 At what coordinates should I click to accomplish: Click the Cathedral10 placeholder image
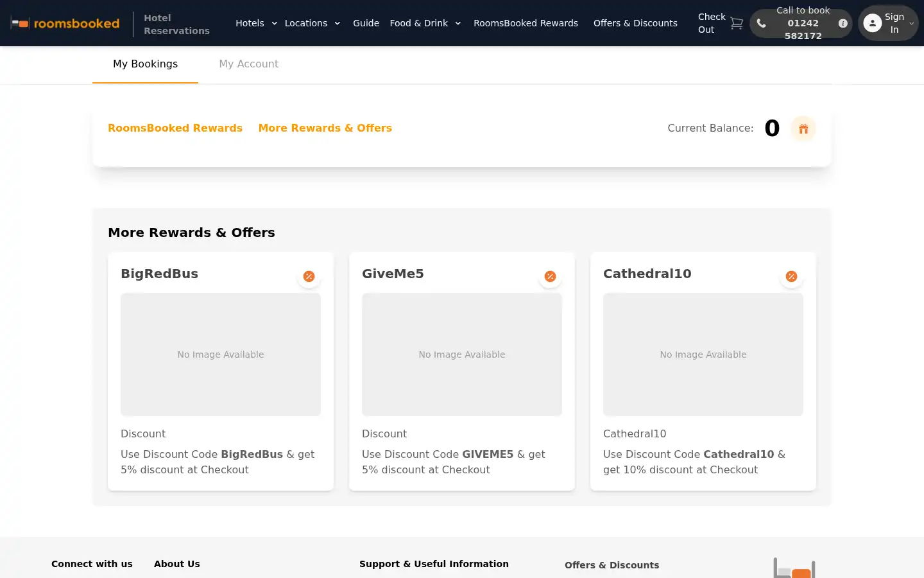click(703, 355)
